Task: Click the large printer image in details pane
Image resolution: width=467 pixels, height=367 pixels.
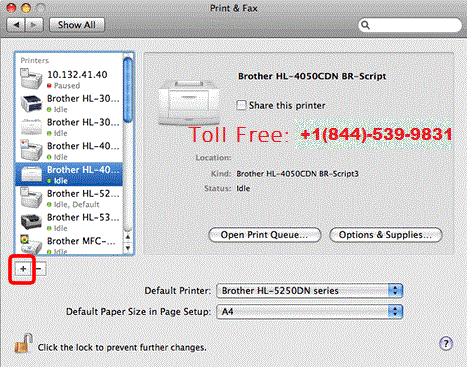Action: click(x=189, y=103)
